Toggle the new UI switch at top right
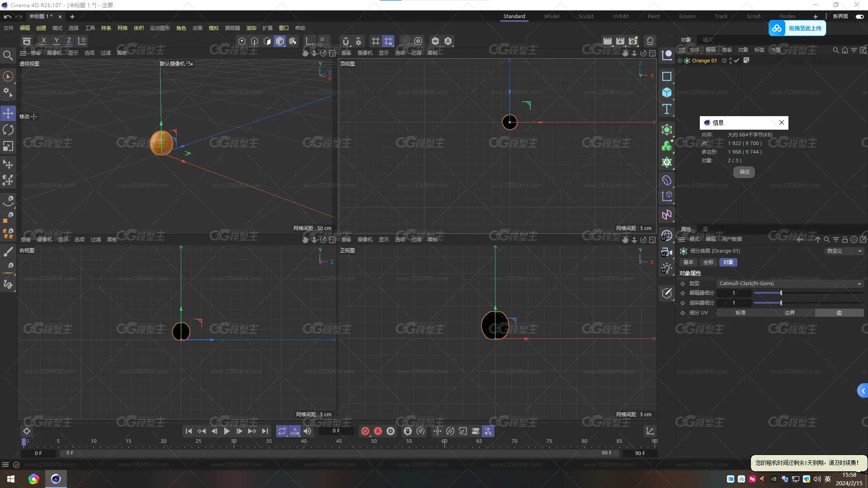The width and height of the screenshot is (868, 488). coord(859,16)
